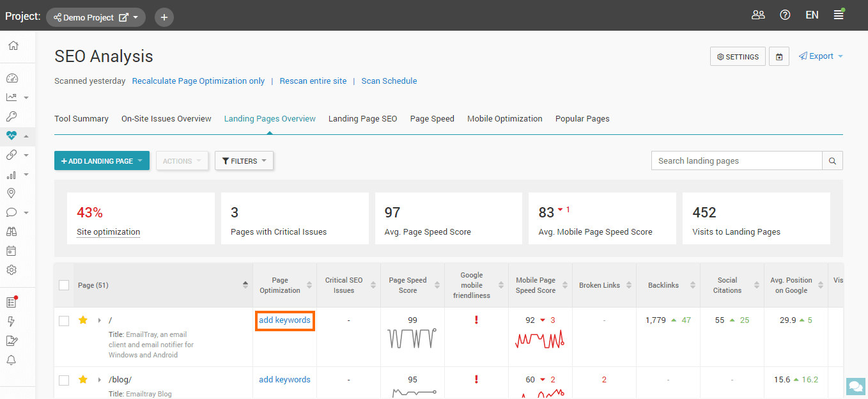Open the Filters dropdown

(x=244, y=161)
